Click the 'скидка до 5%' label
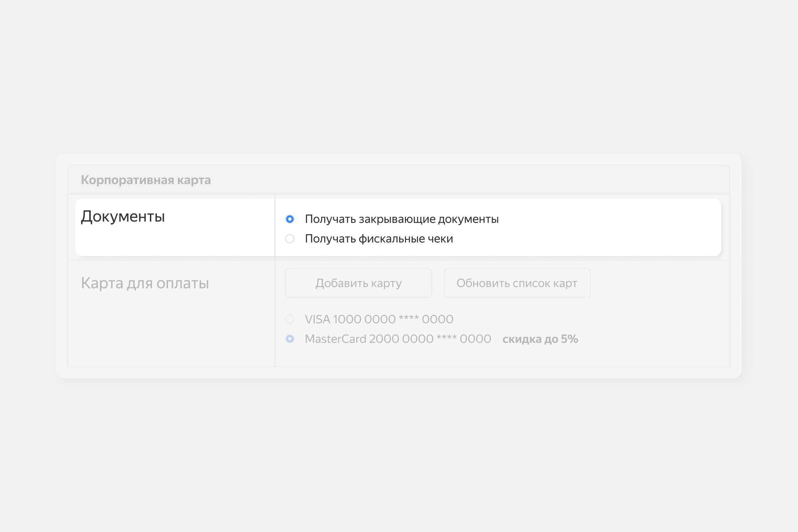Image resolution: width=798 pixels, height=532 pixels. coord(540,339)
